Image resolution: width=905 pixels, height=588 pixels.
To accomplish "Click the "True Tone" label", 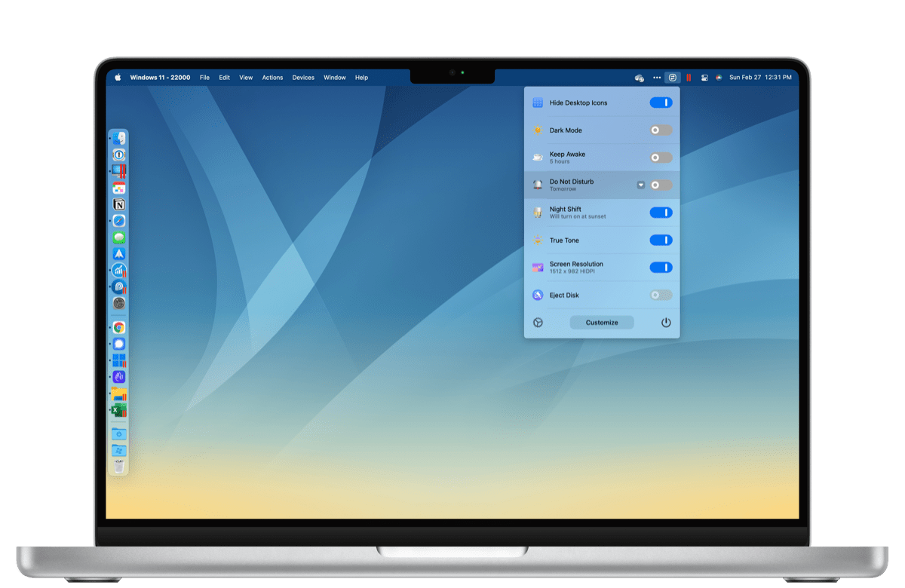I will (x=564, y=240).
